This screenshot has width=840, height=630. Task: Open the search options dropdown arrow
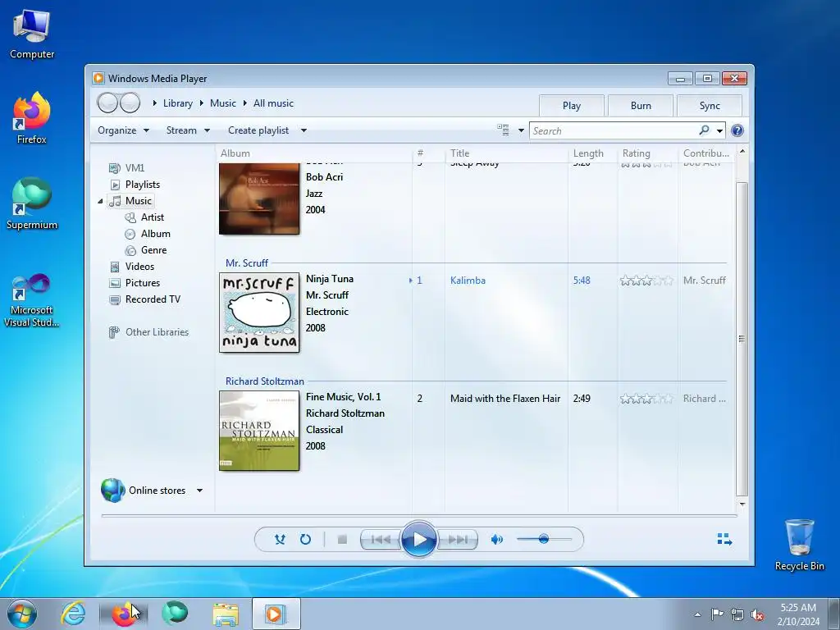[719, 130]
